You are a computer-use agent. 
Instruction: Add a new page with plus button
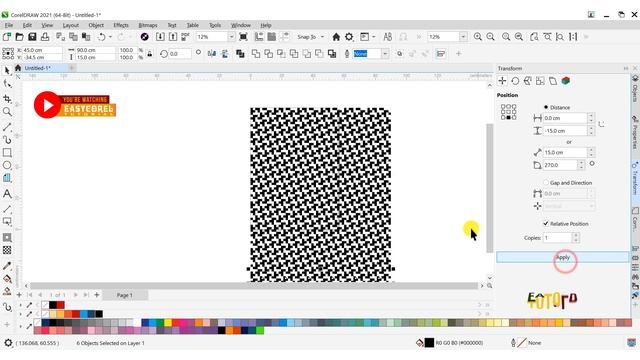pyautogui.click(x=97, y=295)
